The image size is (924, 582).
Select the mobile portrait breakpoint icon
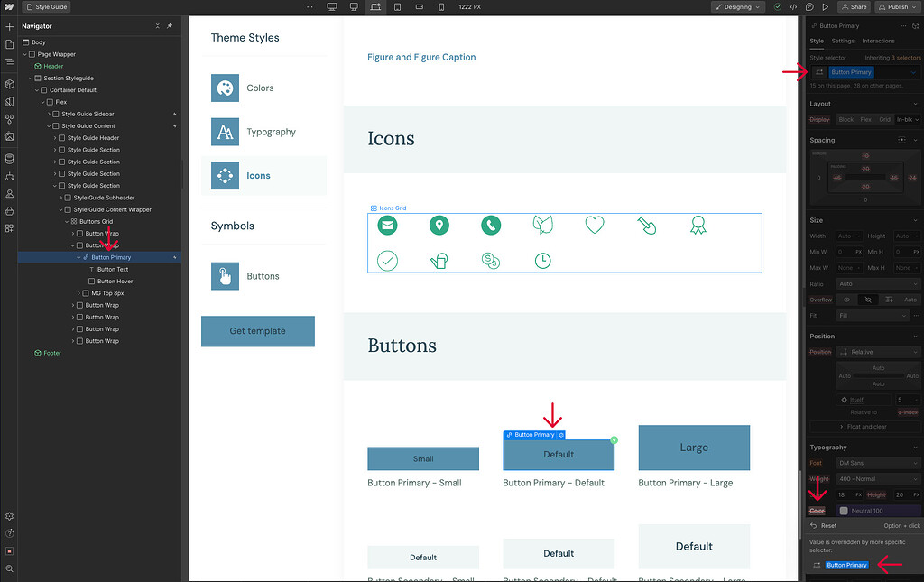440,6
